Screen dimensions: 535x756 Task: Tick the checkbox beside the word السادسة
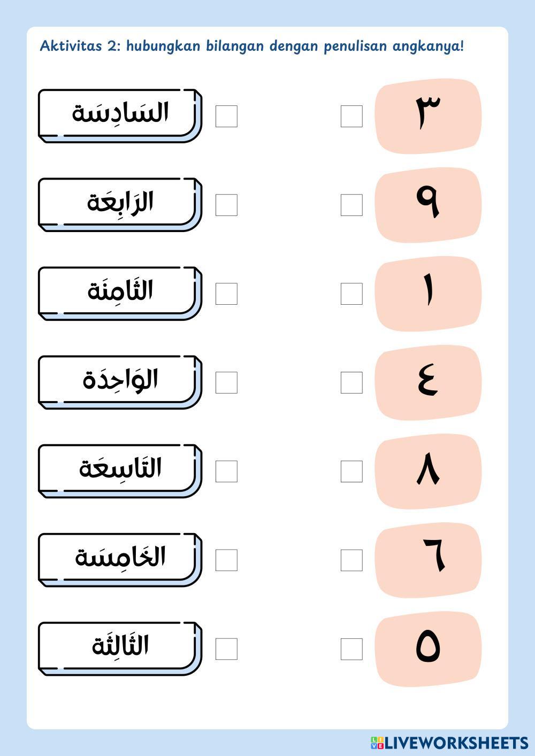226,116
